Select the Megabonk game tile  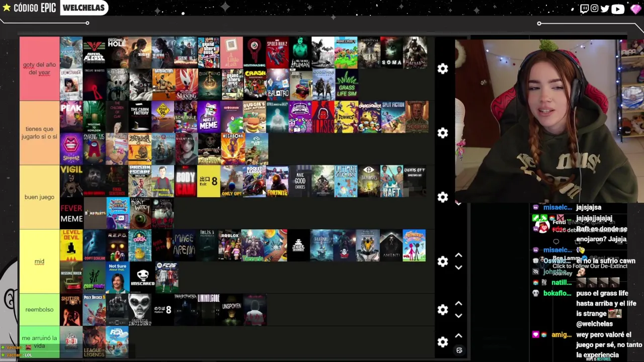tap(233, 149)
